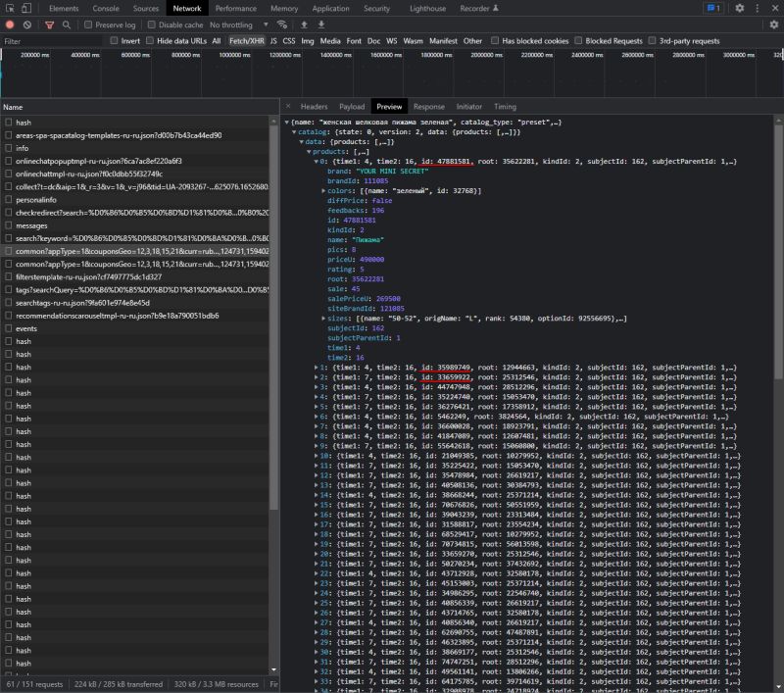
Task: Collapse the root JSON object arrow
Action: point(287,122)
